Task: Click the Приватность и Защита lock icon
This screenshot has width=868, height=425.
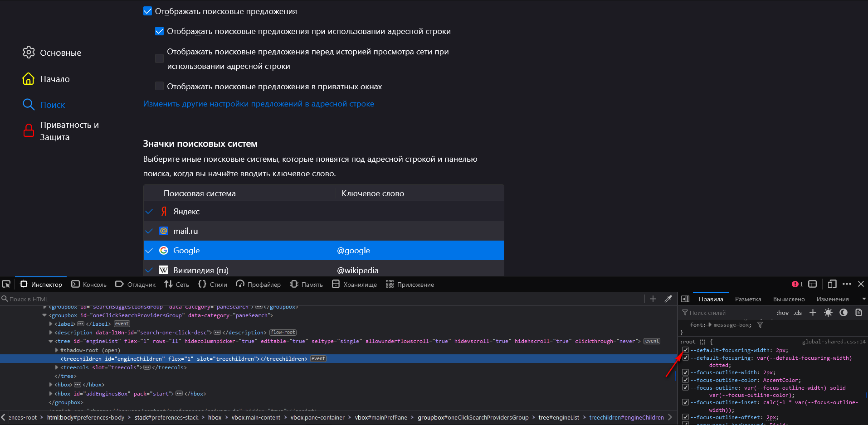Action: (x=29, y=130)
